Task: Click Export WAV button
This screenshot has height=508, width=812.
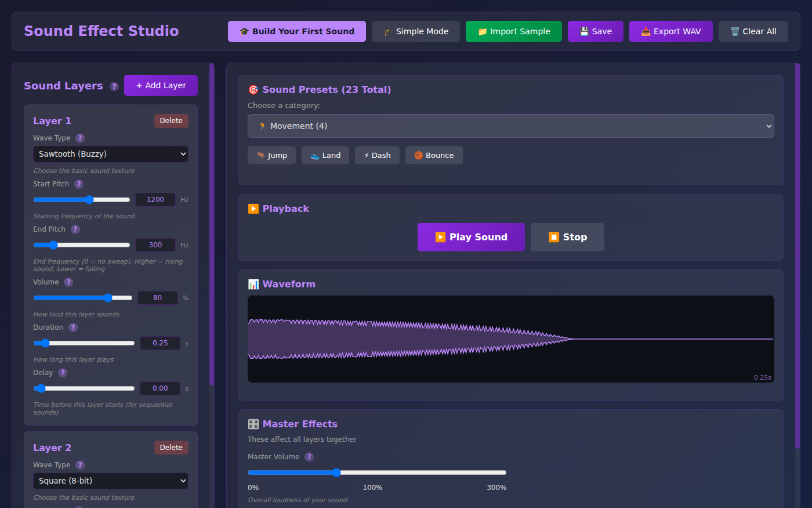Action: [671, 31]
